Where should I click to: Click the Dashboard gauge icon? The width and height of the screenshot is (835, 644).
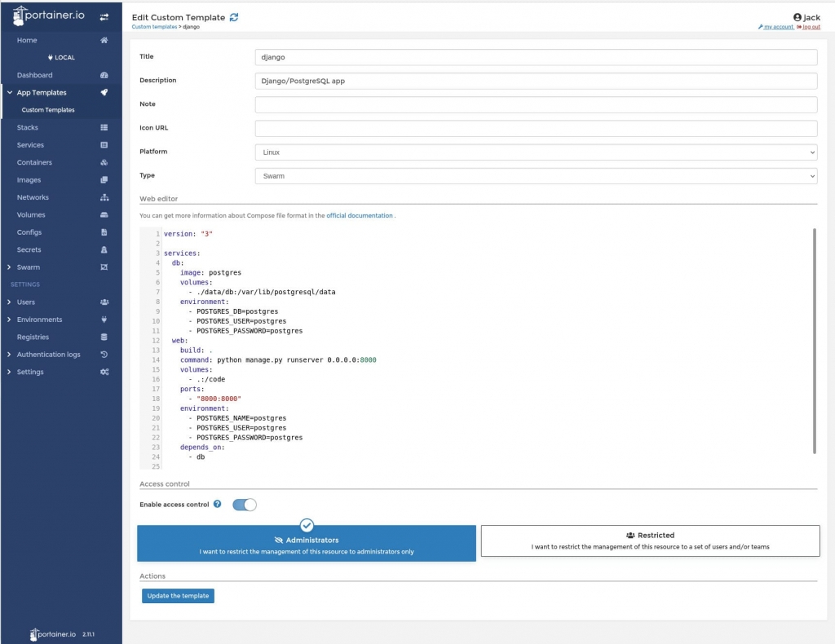(104, 75)
